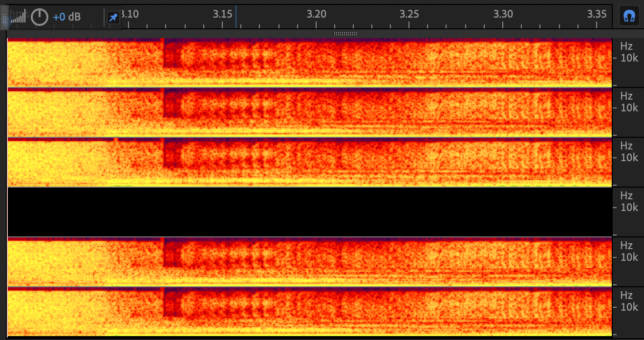644x340 pixels.
Task: Click the empty black fourth channel
Action: (x=309, y=212)
